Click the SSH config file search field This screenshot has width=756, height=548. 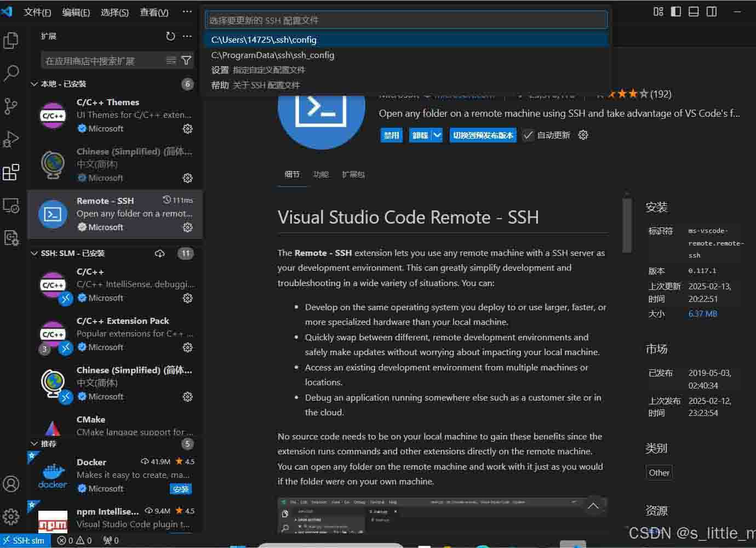(406, 20)
